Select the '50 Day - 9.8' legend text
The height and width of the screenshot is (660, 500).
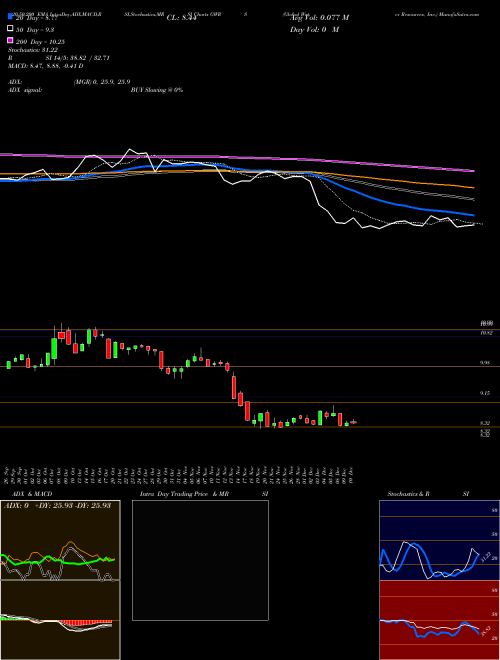point(35,30)
